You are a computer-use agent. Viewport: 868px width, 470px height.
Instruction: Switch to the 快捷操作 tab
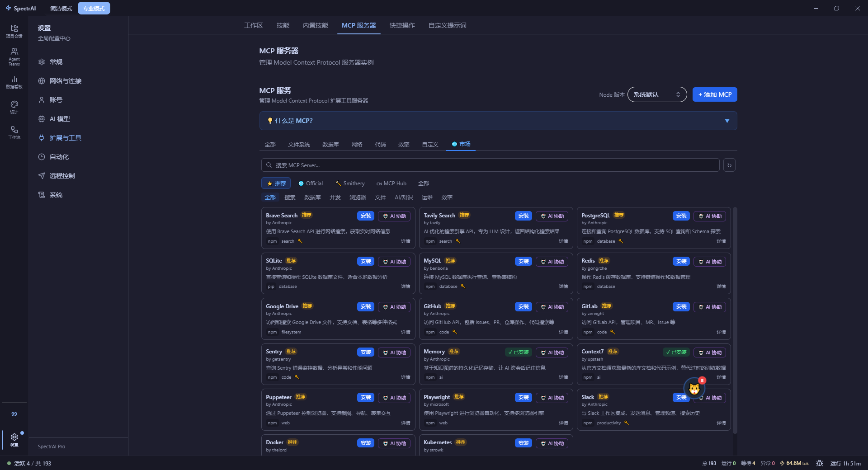click(402, 25)
